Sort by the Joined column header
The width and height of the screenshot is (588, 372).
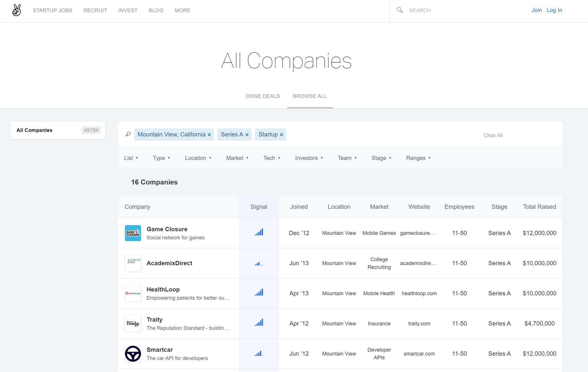[x=299, y=207]
